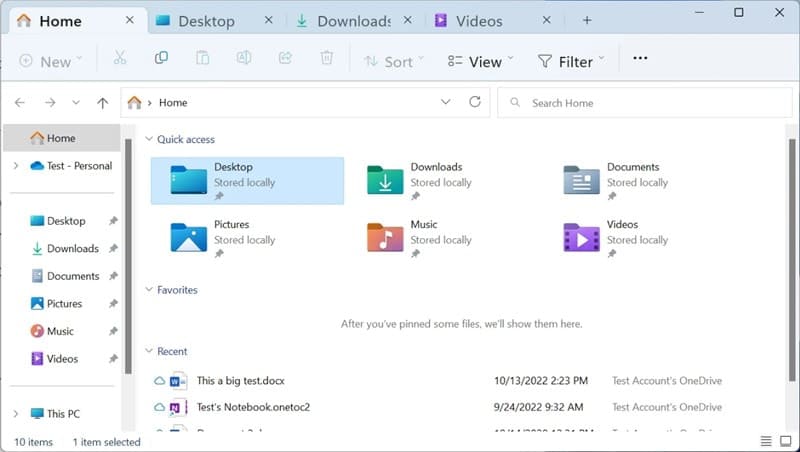Screen dimensions: 800x452
Task: Open the Filter dropdown menu
Action: click(571, 62)
